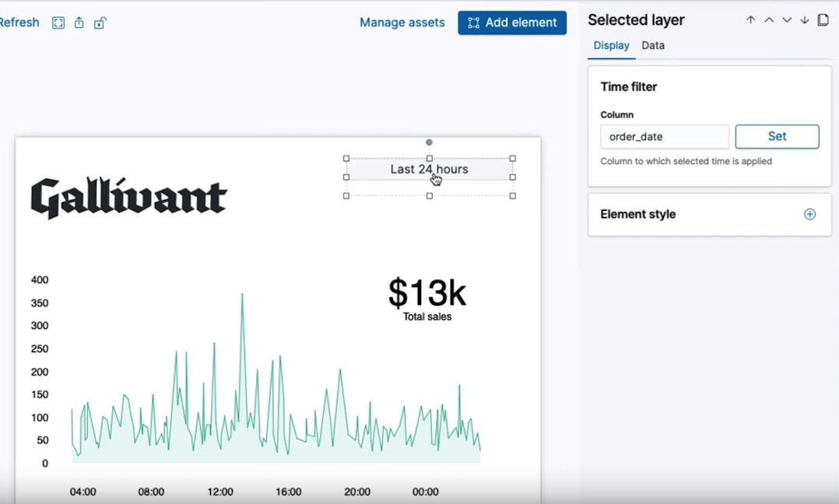Select the Gallivant logo image
839x504 pixels.
[129, 198]
